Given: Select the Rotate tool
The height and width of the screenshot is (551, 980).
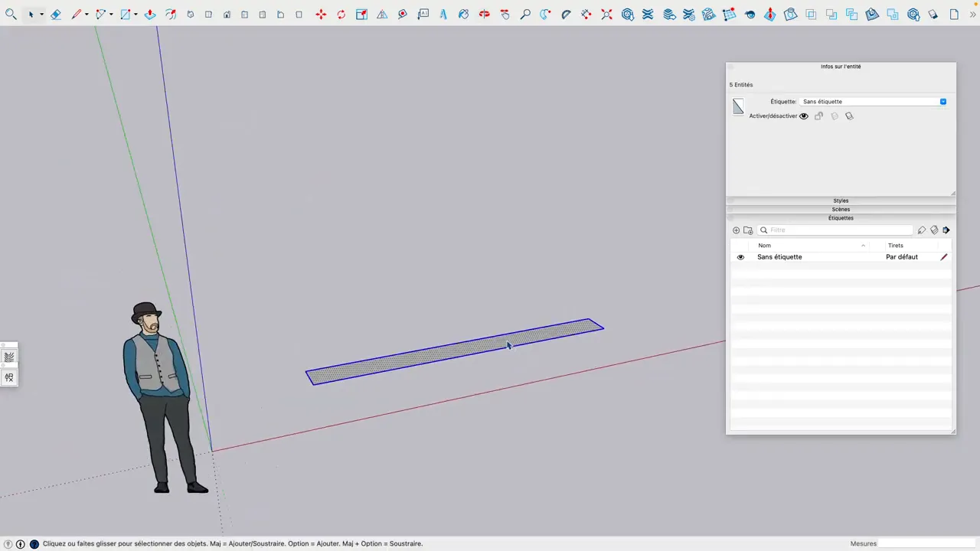Looking at the screenshot, I should [341, 14].
